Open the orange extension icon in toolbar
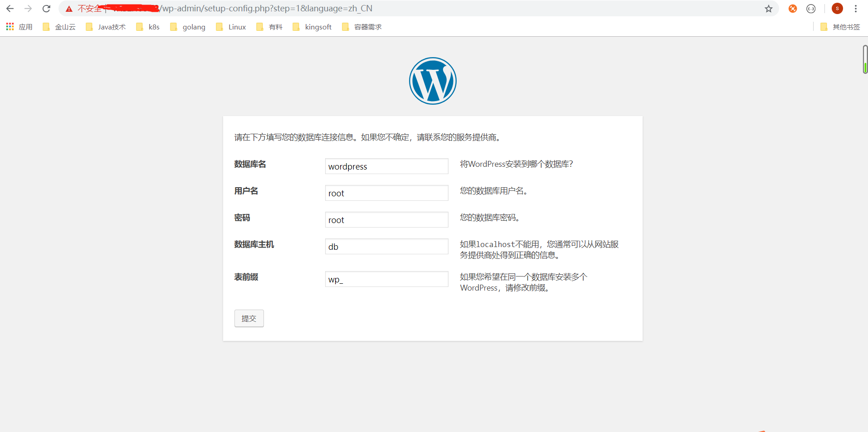 (793, 9)
